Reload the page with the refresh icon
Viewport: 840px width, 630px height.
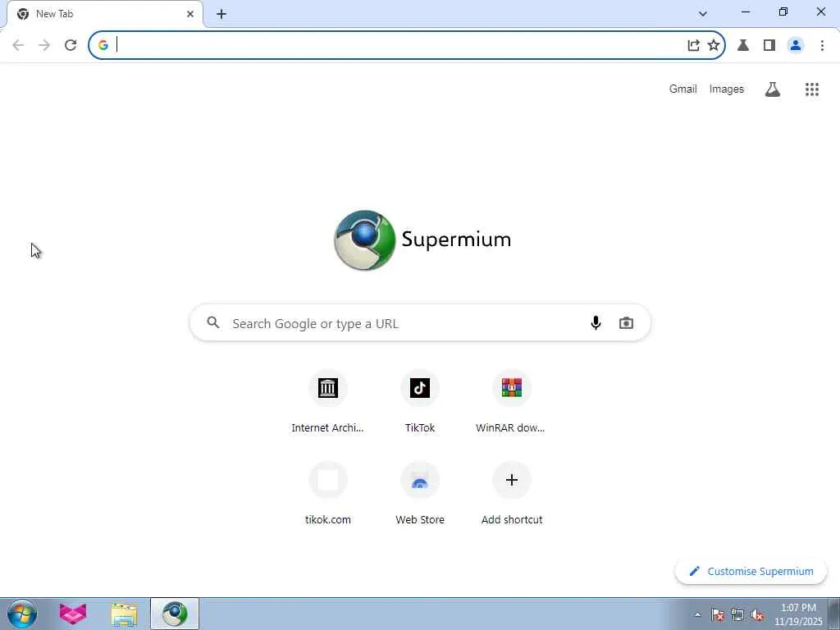pyautogui.click(x=71, y=45)
